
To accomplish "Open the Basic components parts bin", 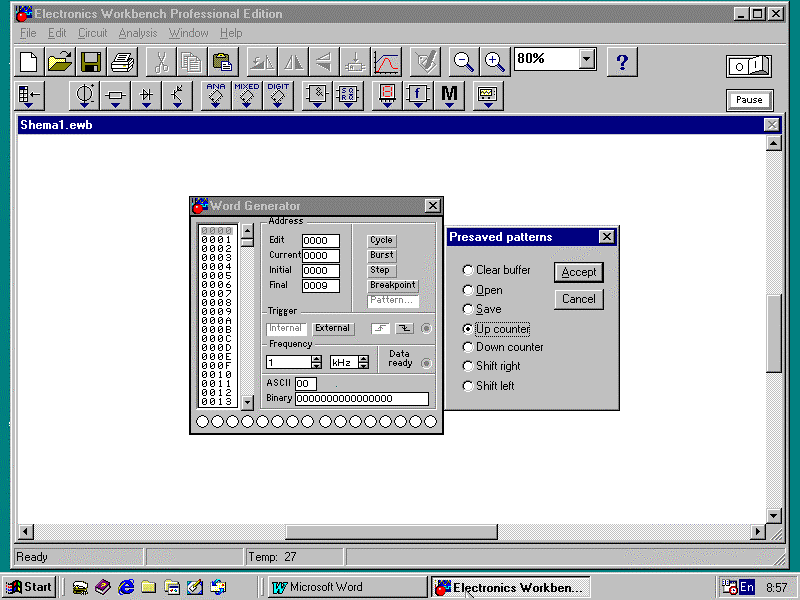I will (115, 95).
